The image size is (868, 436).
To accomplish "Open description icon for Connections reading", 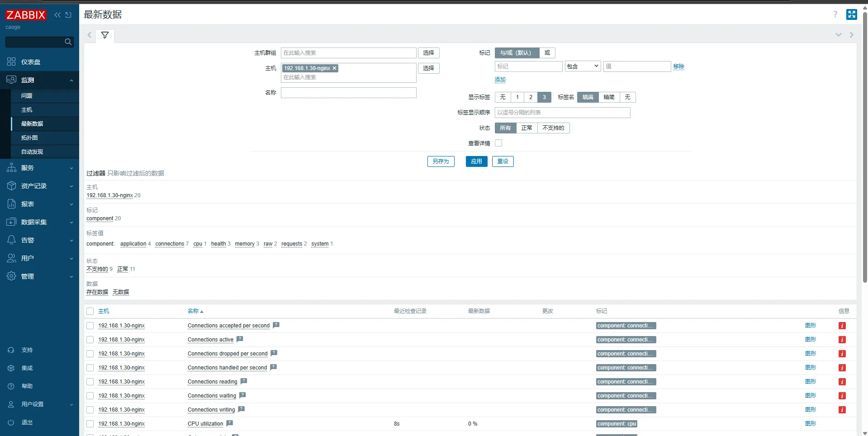I will pyautogui.click(x=244, y=381).
